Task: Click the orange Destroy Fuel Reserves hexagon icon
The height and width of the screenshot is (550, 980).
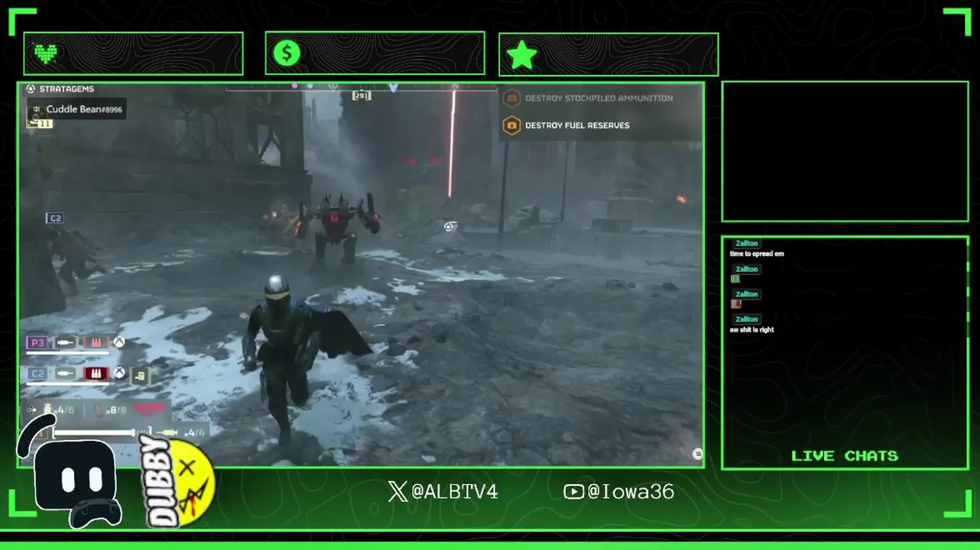Action: 511,125
